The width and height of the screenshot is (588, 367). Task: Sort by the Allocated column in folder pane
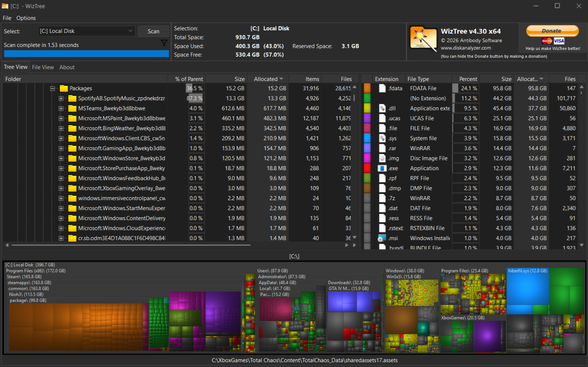[x=268, y=79]
